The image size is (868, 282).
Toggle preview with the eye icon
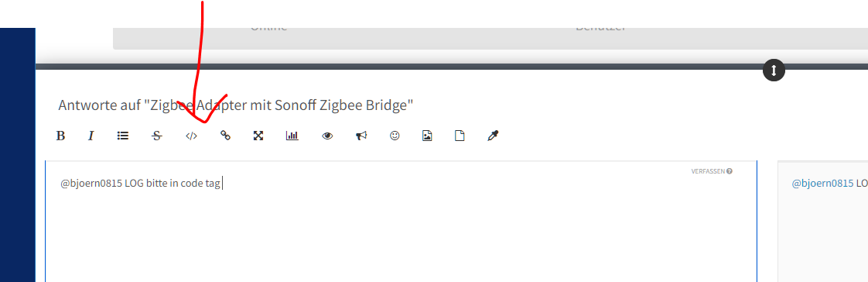327,136
